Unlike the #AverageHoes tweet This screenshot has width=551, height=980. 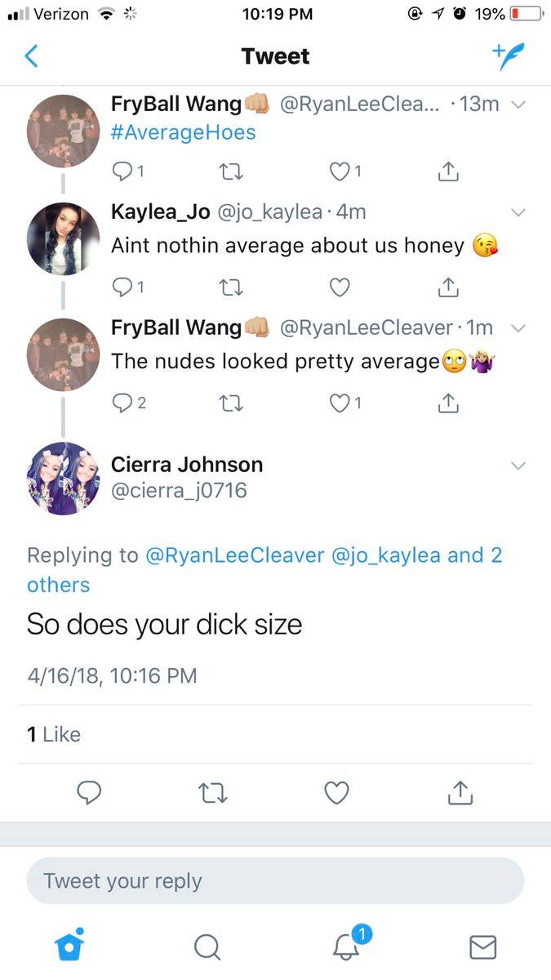coord(340,172)
